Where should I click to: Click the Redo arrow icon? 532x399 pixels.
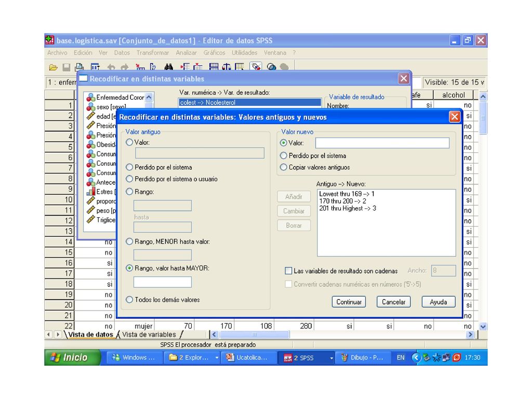125,67
